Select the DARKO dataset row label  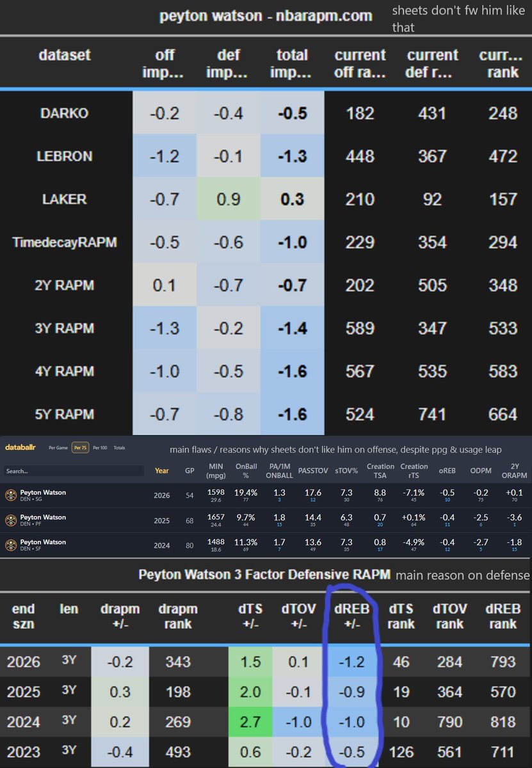[x=63, y=113]
